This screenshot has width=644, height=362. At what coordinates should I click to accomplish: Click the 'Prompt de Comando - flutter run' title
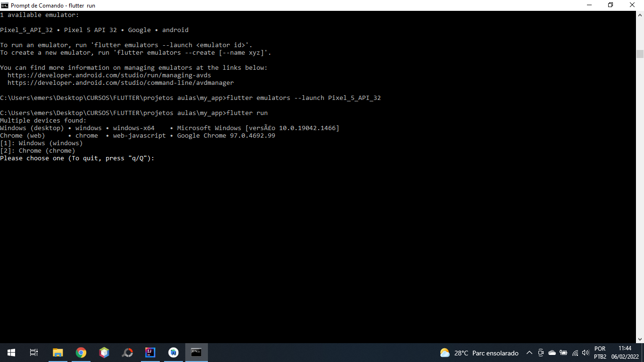click(53, 5)
